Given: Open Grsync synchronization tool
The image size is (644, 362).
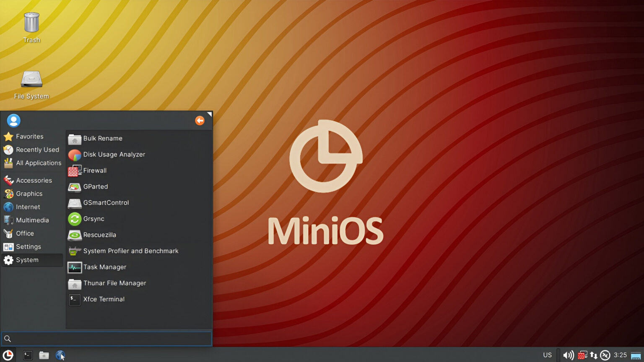Looking at the screenshot, I should pyautogui.click(x=93, y=219).
